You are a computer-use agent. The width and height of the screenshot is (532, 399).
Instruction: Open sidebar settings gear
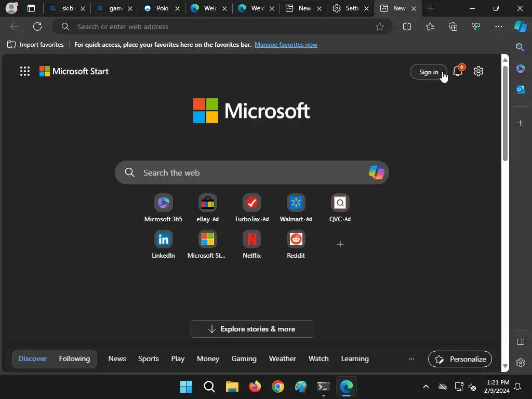coord(520,363)
